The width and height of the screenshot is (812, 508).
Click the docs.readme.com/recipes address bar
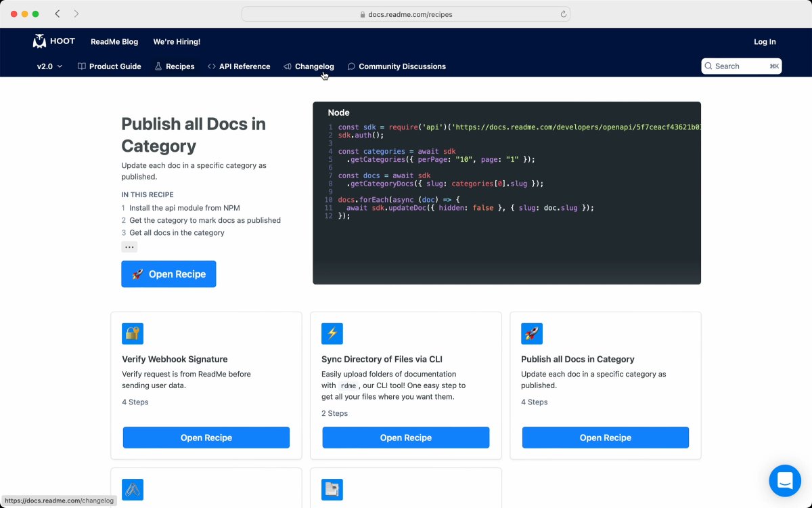pos(406,14)
